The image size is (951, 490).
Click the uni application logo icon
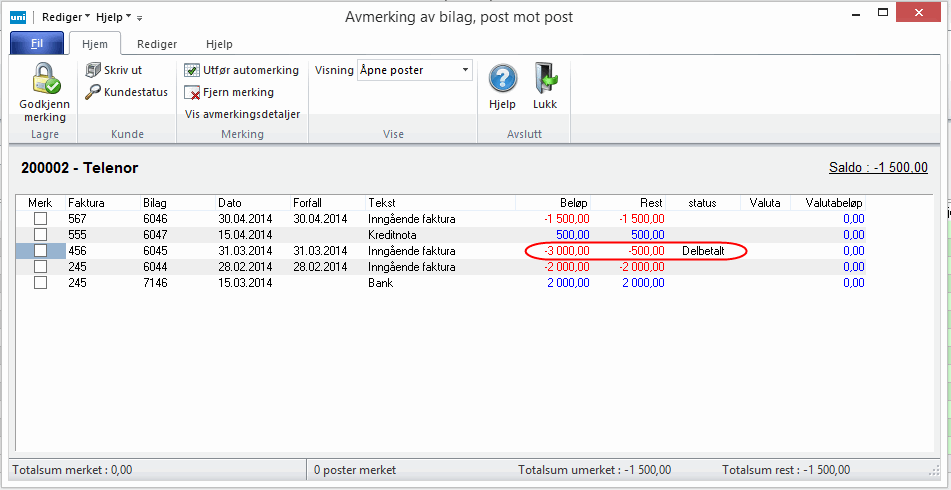pos(18,17)
